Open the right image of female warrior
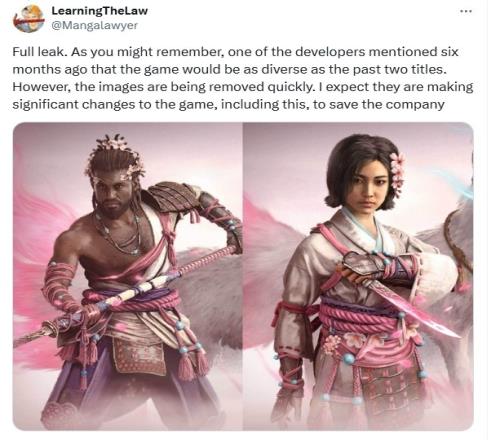Image resolution: width=500 pixels, height=440 pixels. [358, 276]
